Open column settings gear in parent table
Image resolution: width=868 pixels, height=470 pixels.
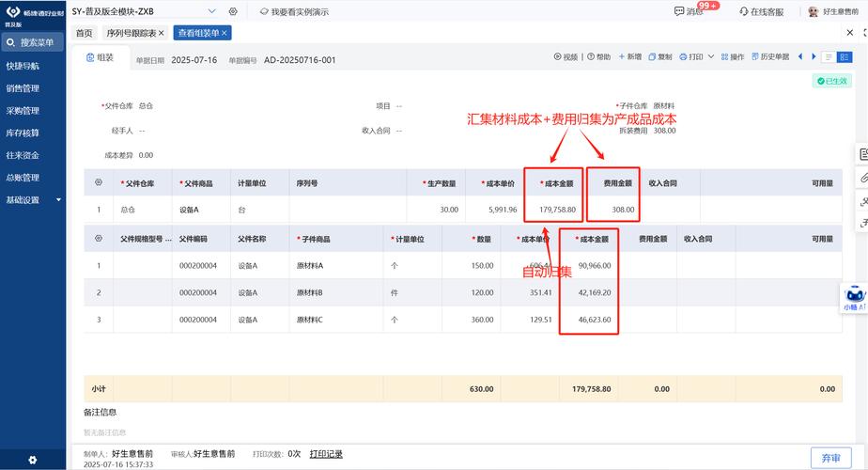[x=99, y=182]
